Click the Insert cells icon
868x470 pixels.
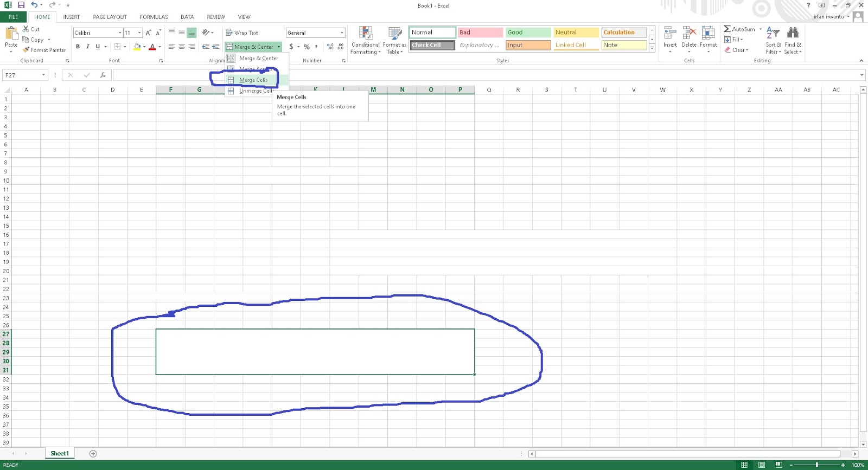coord(670,34)
